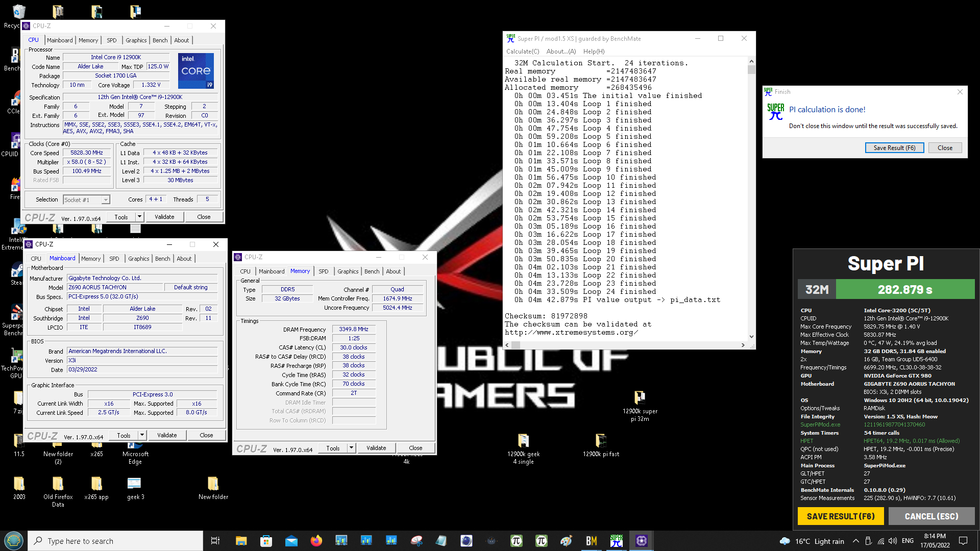980x551 pixels.
Task: Click Save Result (F6) in Finish dialog
Action: pos(894,148)
